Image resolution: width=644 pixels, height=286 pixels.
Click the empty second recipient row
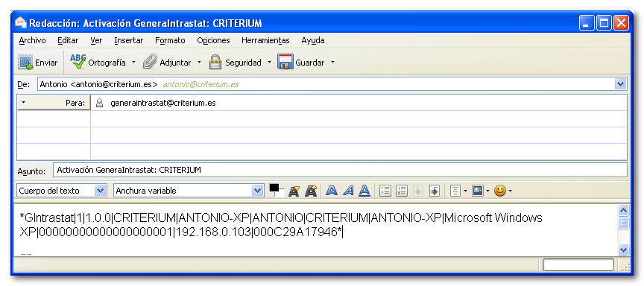point(359,119)
